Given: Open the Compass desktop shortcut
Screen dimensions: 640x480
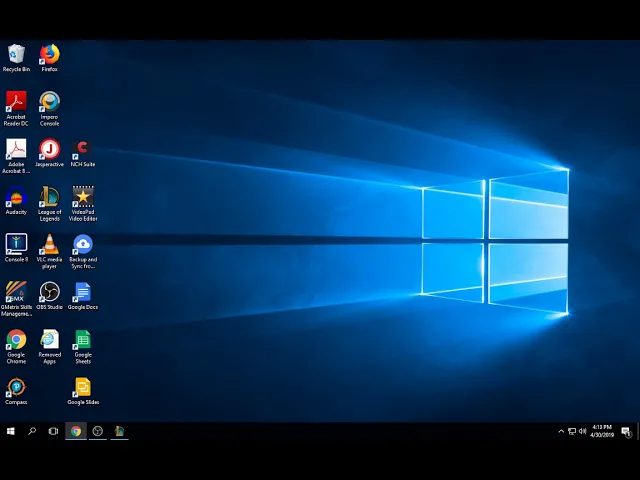Looking at the screenshot, I should [16, 391].
